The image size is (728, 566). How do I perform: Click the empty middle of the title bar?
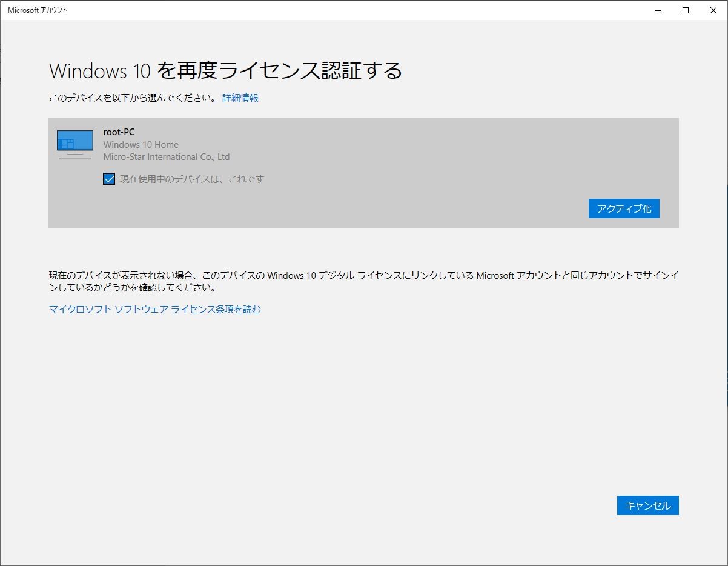tap(363, 10)
